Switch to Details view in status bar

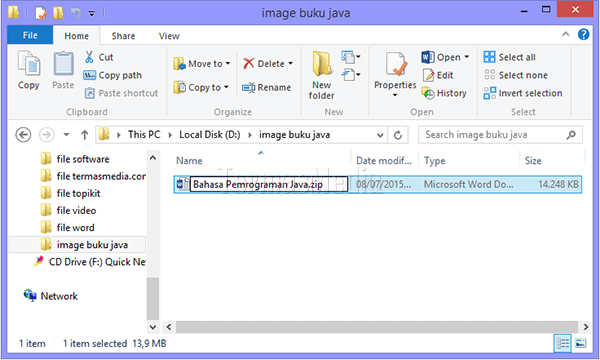click(x=562, y=343)
